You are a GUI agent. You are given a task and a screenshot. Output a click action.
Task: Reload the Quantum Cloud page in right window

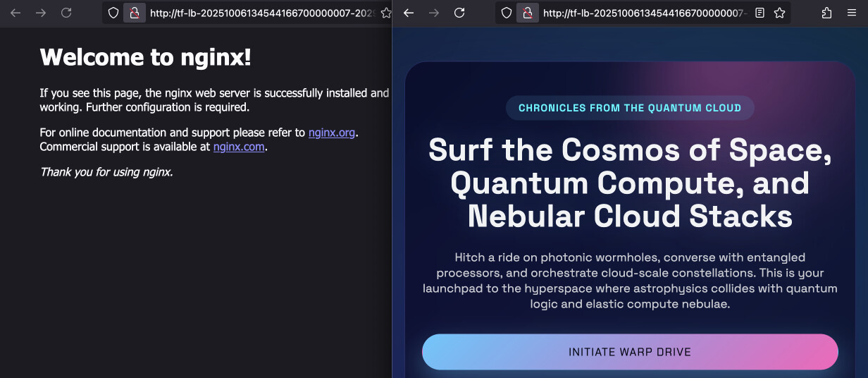click(x=459, y=13)
